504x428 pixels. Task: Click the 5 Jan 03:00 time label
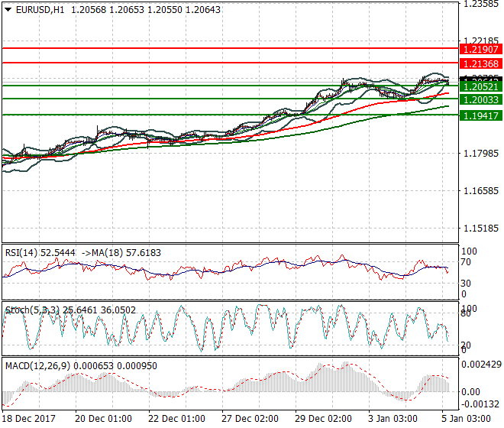coord(466,419)
